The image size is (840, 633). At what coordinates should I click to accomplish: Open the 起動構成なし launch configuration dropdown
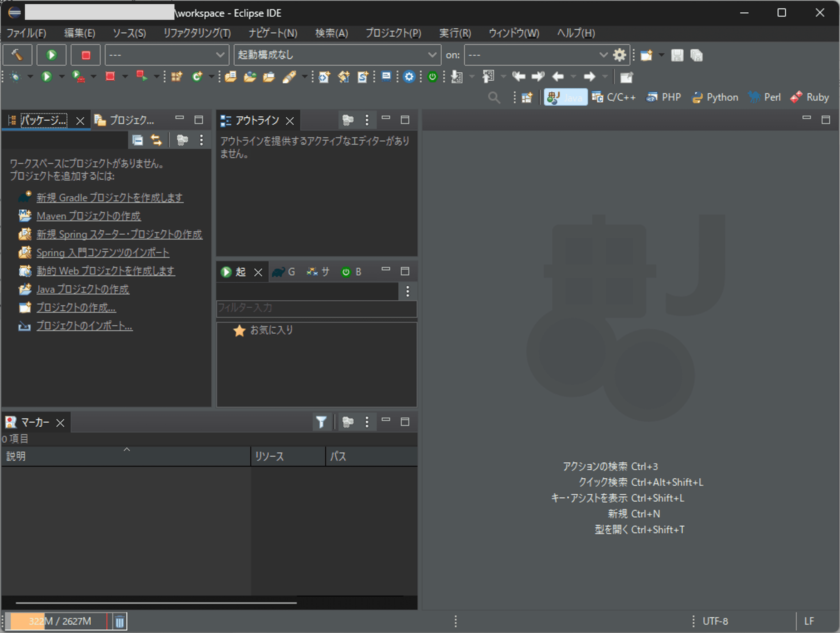(x=336, y=55)
